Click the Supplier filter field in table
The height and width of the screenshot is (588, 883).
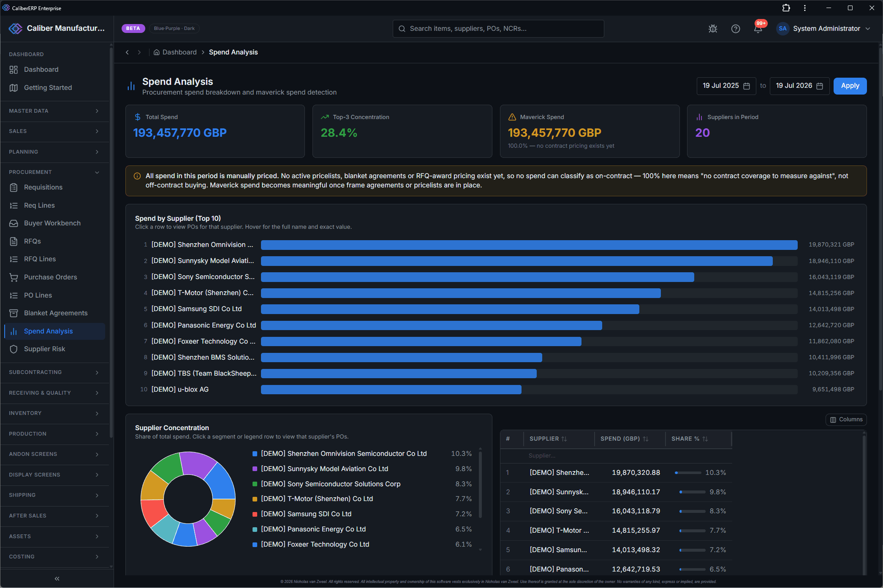click(x=558, y=456)
